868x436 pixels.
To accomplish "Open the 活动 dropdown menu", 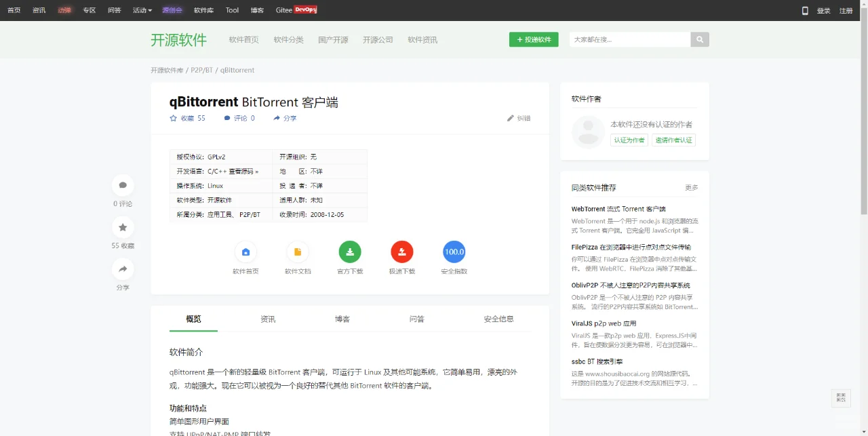I will [140, 10].
